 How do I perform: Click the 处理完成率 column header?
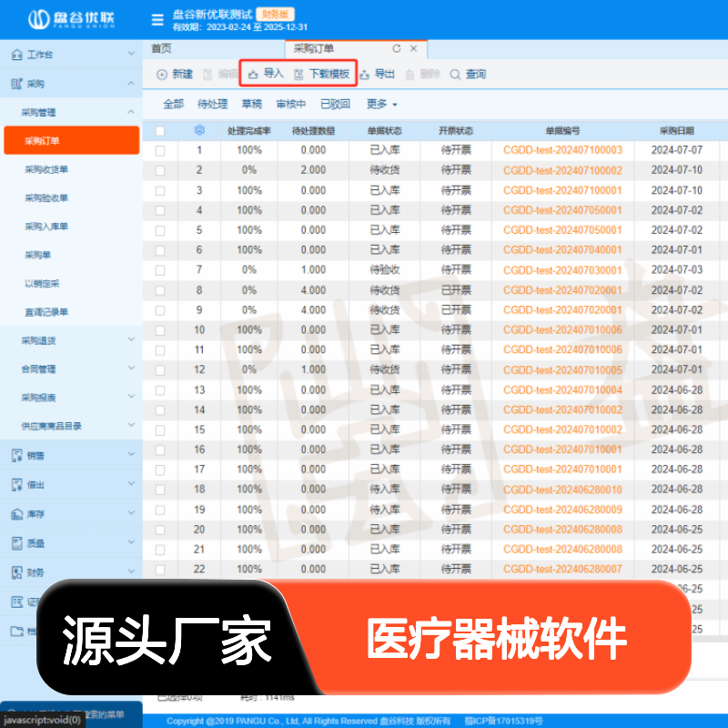click(x=248, y=131)
